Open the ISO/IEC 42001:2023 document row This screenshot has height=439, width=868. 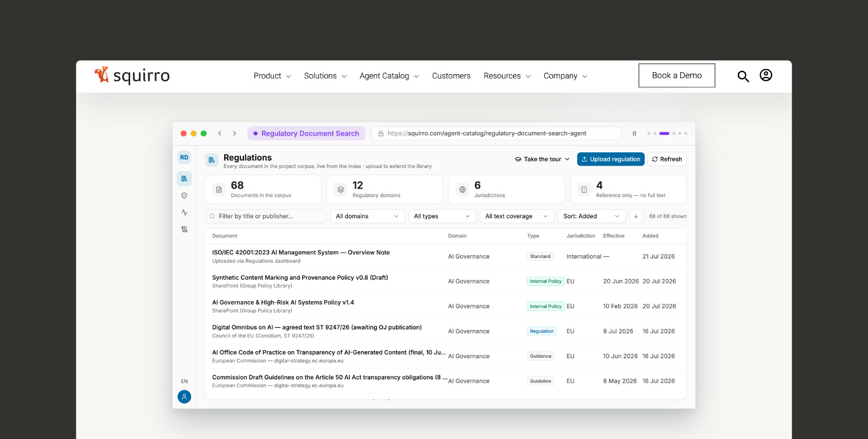tap(446, 256)
